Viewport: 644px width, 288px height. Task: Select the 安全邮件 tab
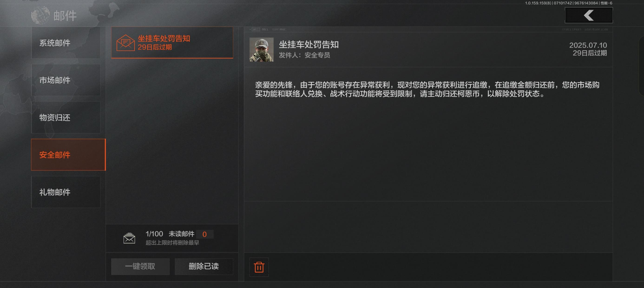pos(68,154)
